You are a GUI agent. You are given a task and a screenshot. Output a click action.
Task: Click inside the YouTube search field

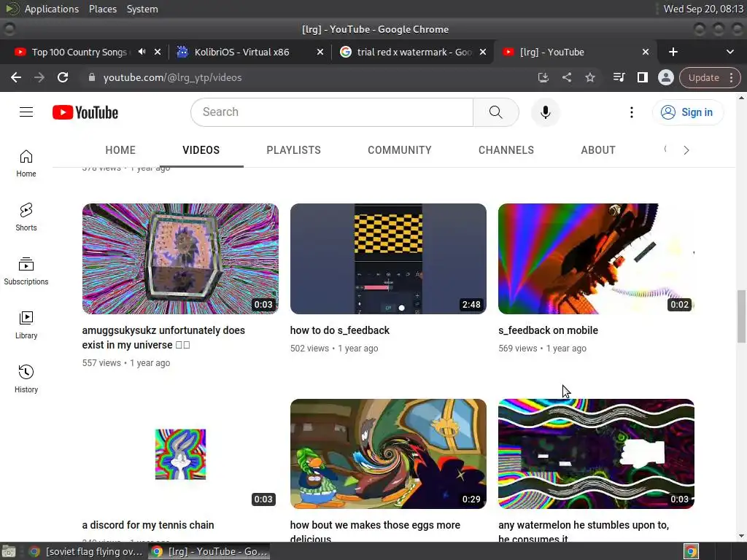(x=332, y=112)
